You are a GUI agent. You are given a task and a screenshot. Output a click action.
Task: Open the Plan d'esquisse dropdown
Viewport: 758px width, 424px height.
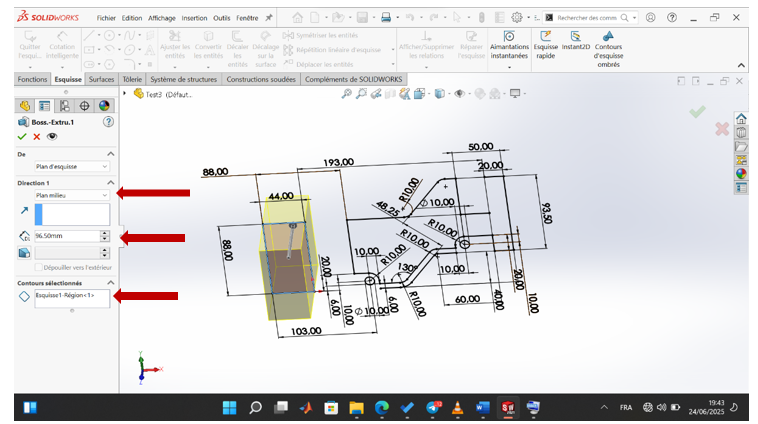(72, 166)
